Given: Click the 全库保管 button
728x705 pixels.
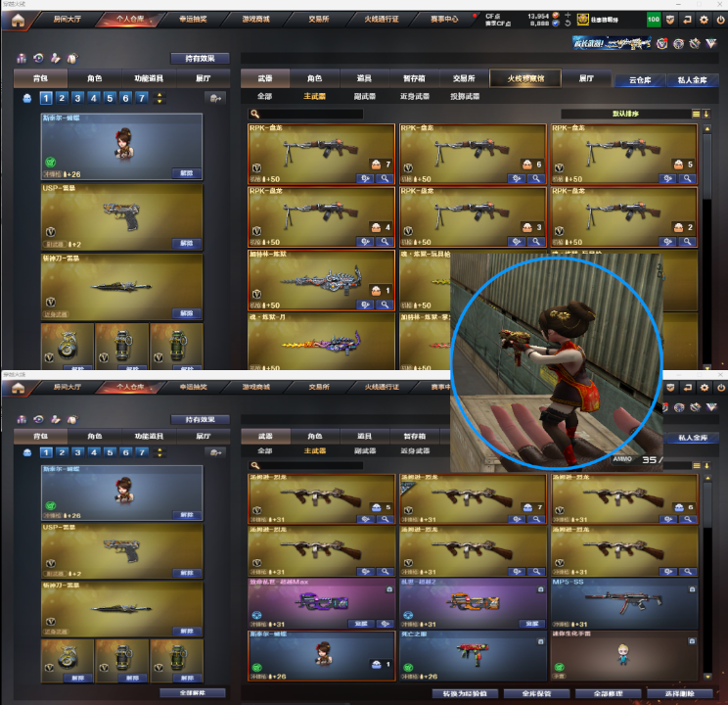Looking at the screenshot, I should [536, 694].
